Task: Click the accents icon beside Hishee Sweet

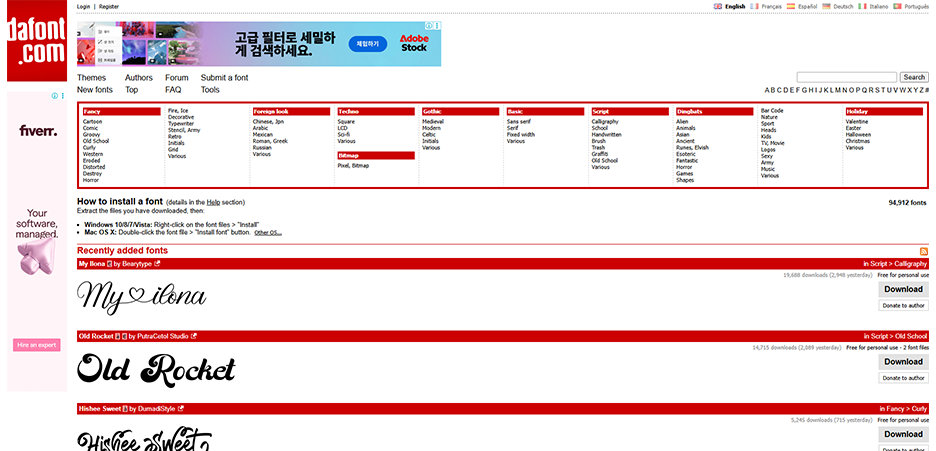Action: 125,409
